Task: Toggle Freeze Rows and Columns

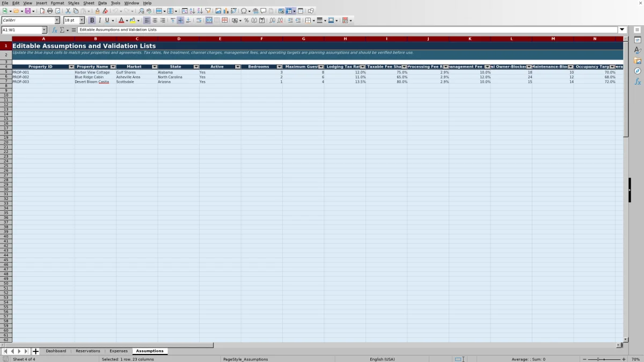Action: [289, 11]
